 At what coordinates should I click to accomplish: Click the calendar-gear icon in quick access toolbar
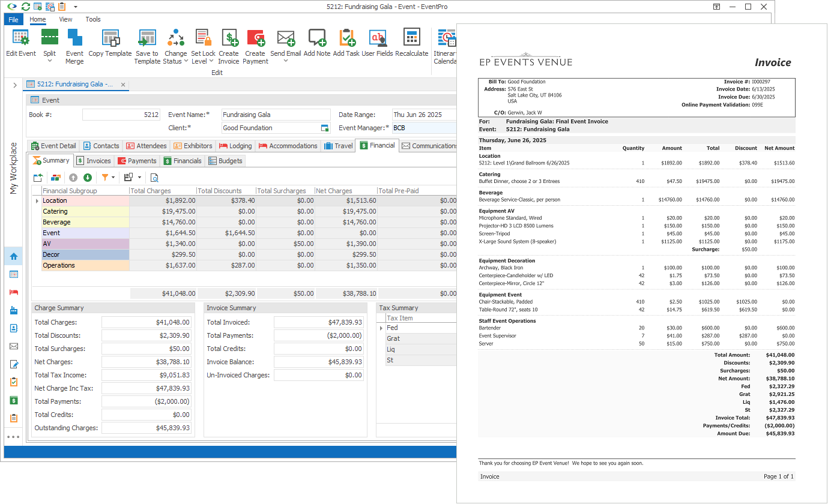[38, 7]
